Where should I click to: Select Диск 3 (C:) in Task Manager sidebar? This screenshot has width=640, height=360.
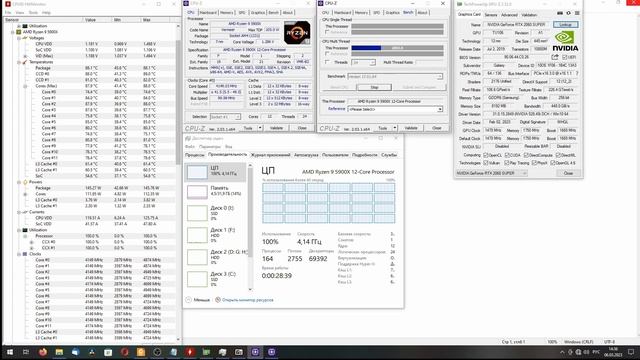[216, 279]
